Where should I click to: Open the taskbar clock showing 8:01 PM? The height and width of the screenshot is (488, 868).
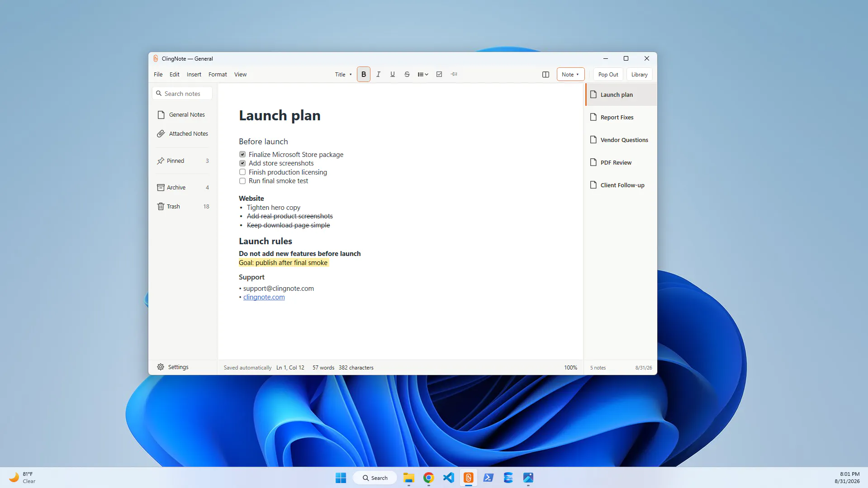(847, 478)
